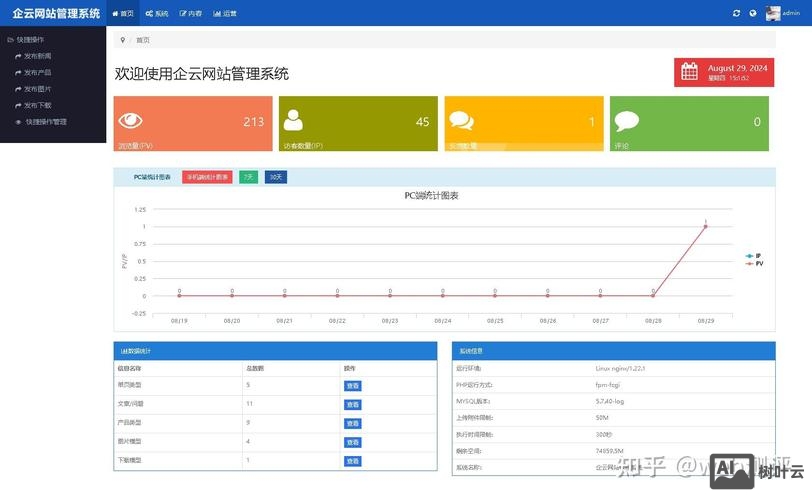
Task: Select the green 7天 range button
Action: tap(249, 177)
